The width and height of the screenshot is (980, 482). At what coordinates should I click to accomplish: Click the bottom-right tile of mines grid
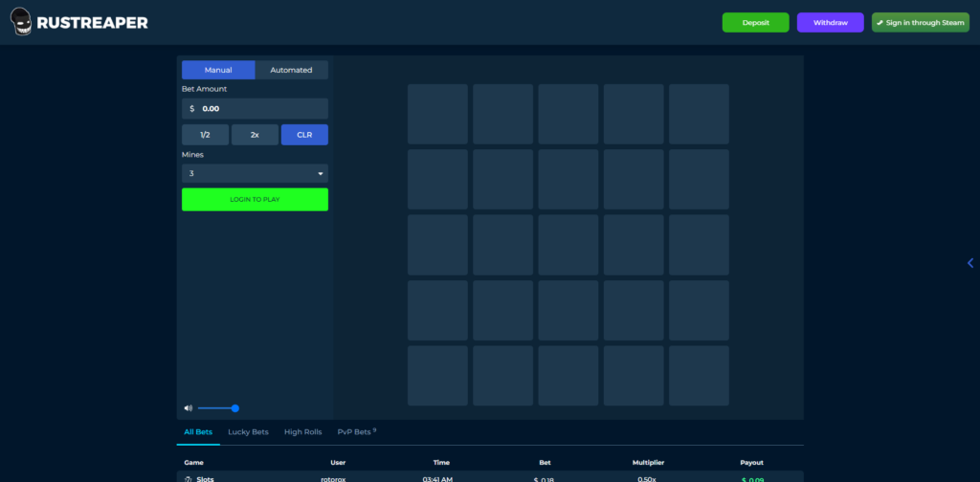pos(699,376)
